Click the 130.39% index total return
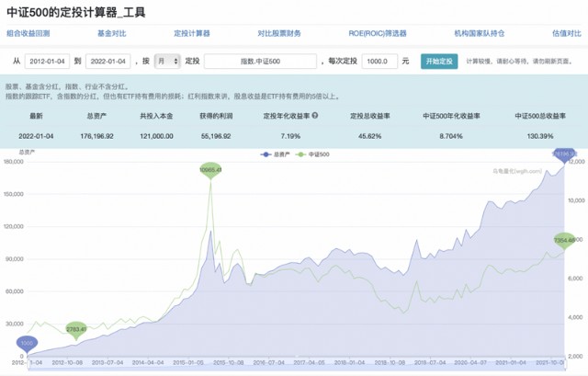 pyautogui.click(x=540, y=136)
